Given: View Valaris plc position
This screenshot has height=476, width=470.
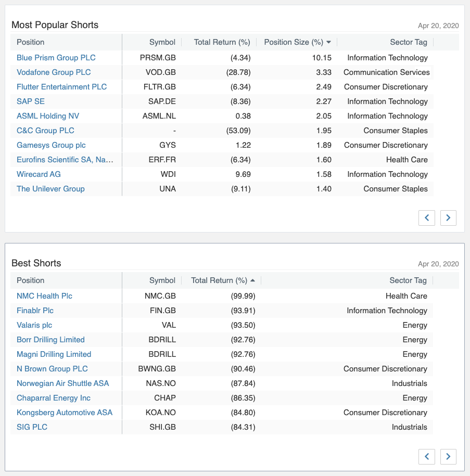Looking at the screenshot, I should click(x=34, y=325).
